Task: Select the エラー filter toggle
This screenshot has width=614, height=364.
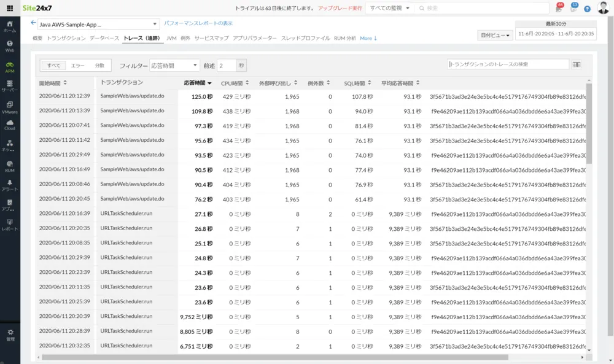Action: click(x=77, y=65)
